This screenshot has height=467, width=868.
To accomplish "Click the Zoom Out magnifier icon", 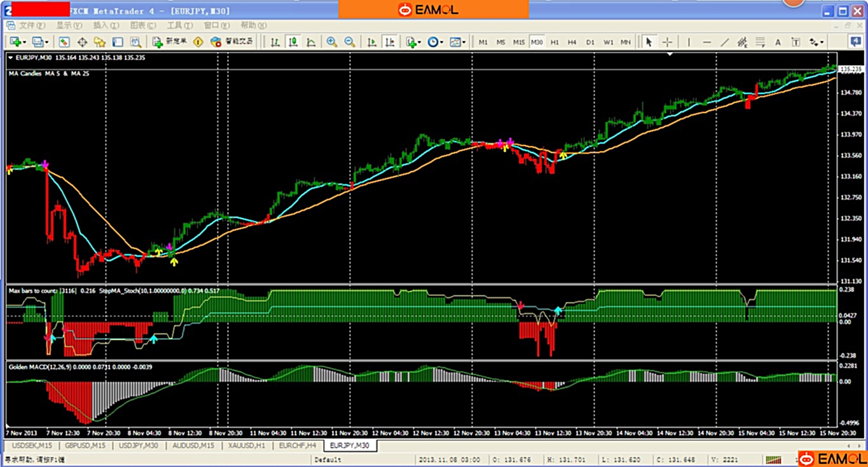I will [x=350, y=42].
